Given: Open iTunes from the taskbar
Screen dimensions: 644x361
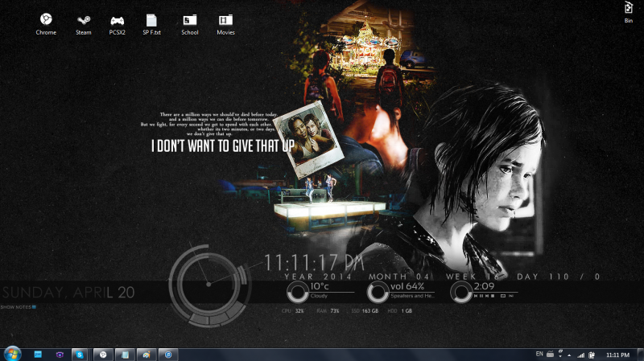Looking at the screenshot, I should (167, 354).
